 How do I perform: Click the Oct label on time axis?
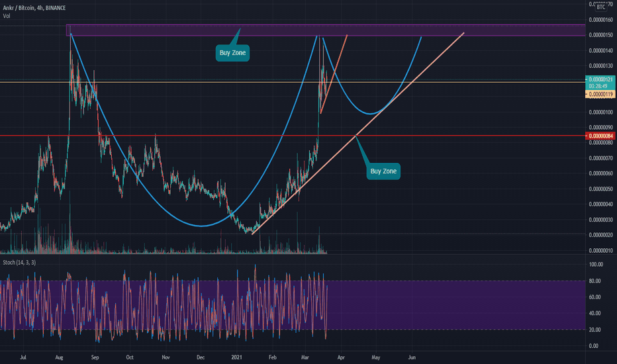coord(130,357)
